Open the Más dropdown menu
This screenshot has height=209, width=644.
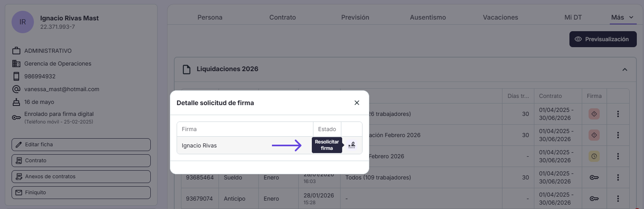click(x=623, y=17)
